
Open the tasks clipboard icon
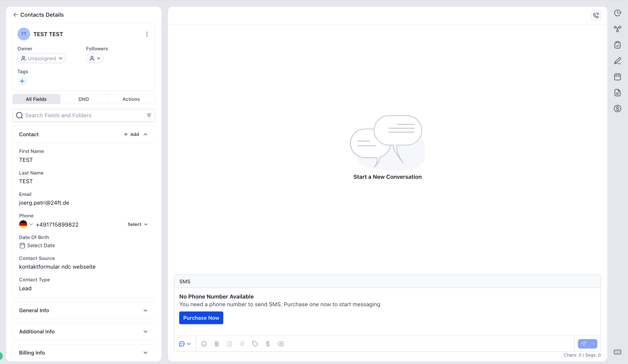pyautogui.click(x=617, y=45)
